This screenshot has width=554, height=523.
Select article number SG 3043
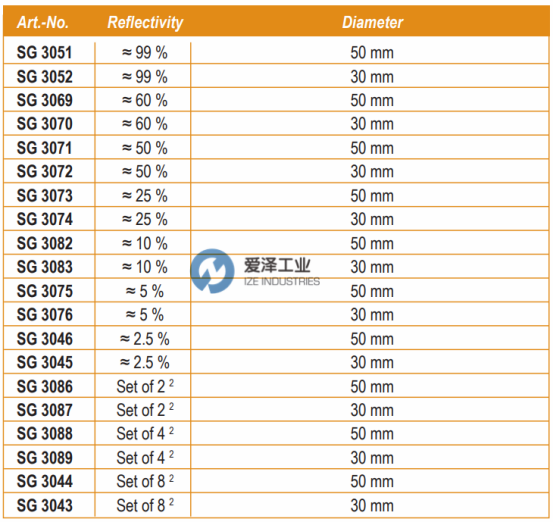45,505
